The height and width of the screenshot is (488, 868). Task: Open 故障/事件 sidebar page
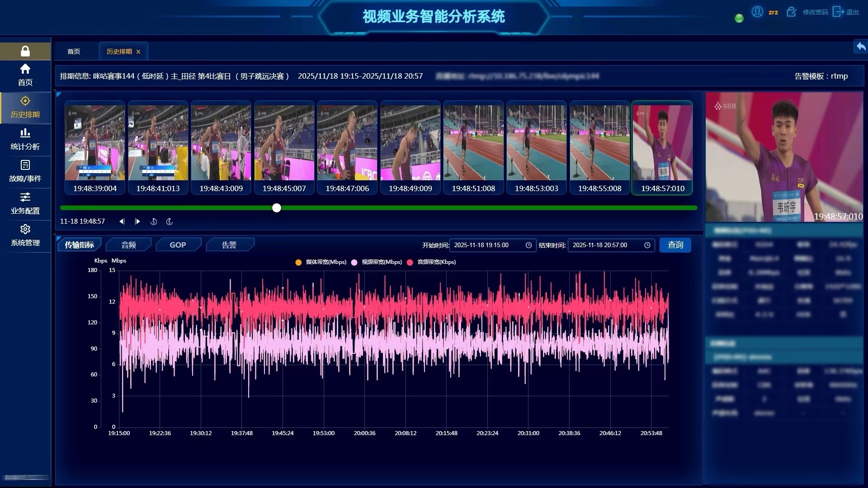(25, 171)
